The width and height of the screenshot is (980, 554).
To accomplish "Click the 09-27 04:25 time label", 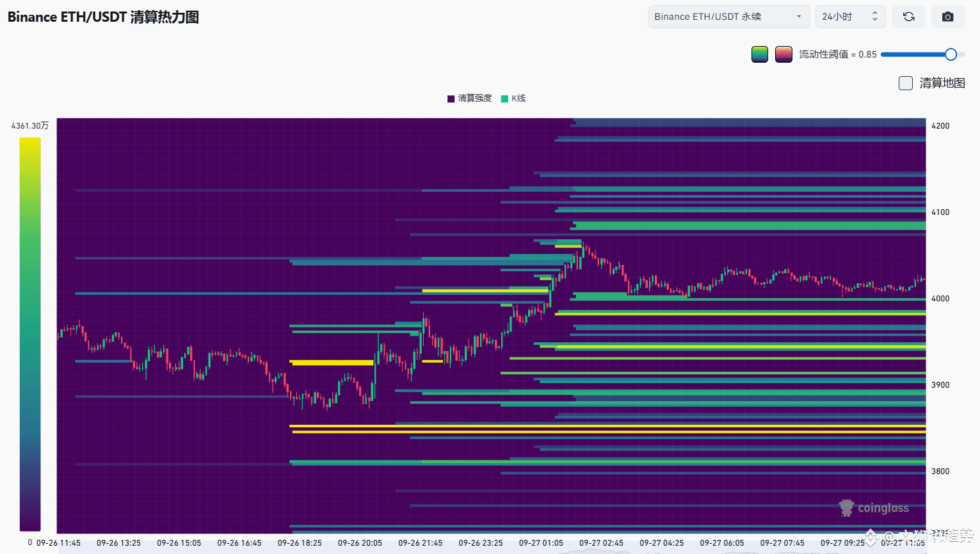I will (662, 543).
